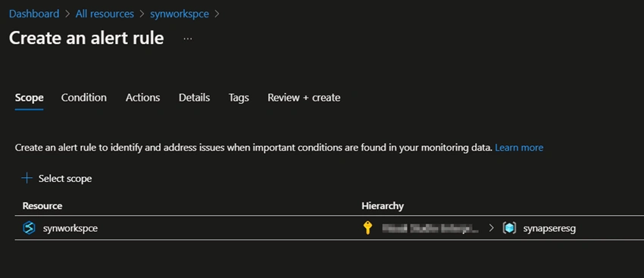This screenshot has width=644, height=278.
Task: Click the Resource column header
Action: coord(42,206)
